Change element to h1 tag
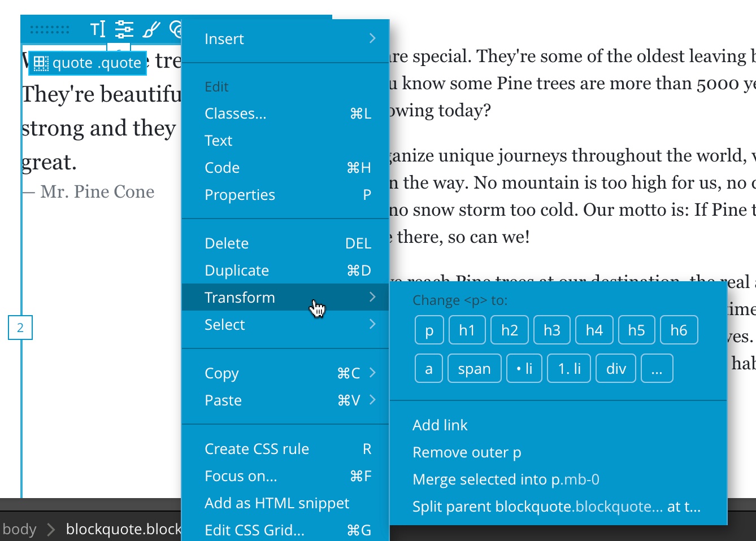Viewport: 756px width, 541px height. 467,330
